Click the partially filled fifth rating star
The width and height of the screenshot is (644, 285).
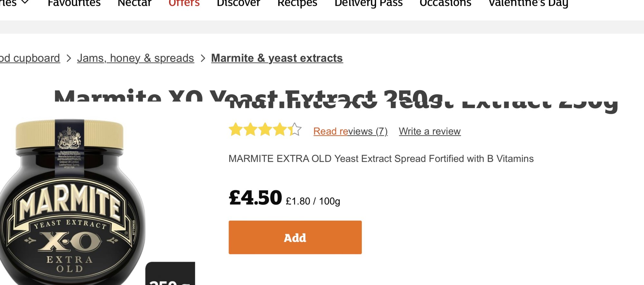[x=295, y=130]
